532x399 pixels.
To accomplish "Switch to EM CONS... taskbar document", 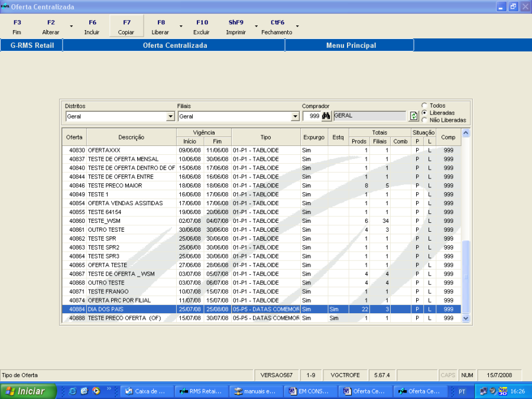I will (311, 391).
